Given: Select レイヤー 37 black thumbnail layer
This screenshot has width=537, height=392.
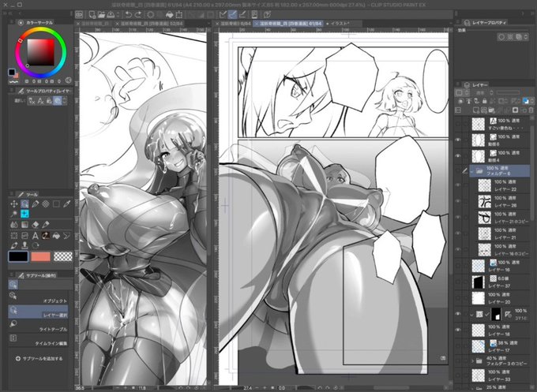Looking at the screenshot, I should [x=478, y=282].
